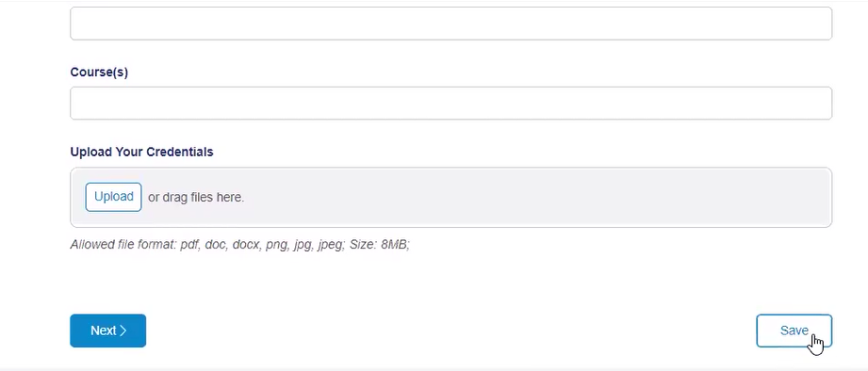Select the Upload button for credentials

pyautogui.click(x=113, y=197)
